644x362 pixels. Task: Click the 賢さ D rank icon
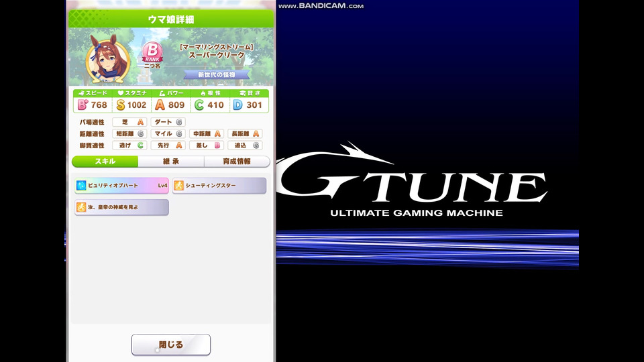tap(237, 105)
